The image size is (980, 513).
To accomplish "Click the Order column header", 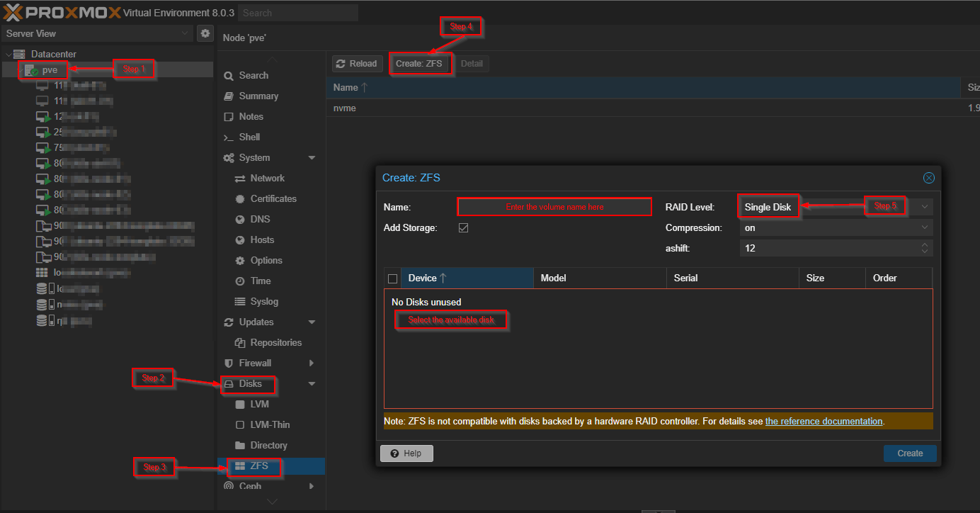I will (899, 278).
